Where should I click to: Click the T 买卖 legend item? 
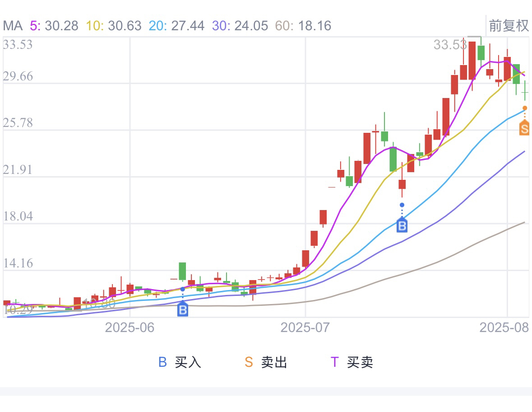point(352,362)
